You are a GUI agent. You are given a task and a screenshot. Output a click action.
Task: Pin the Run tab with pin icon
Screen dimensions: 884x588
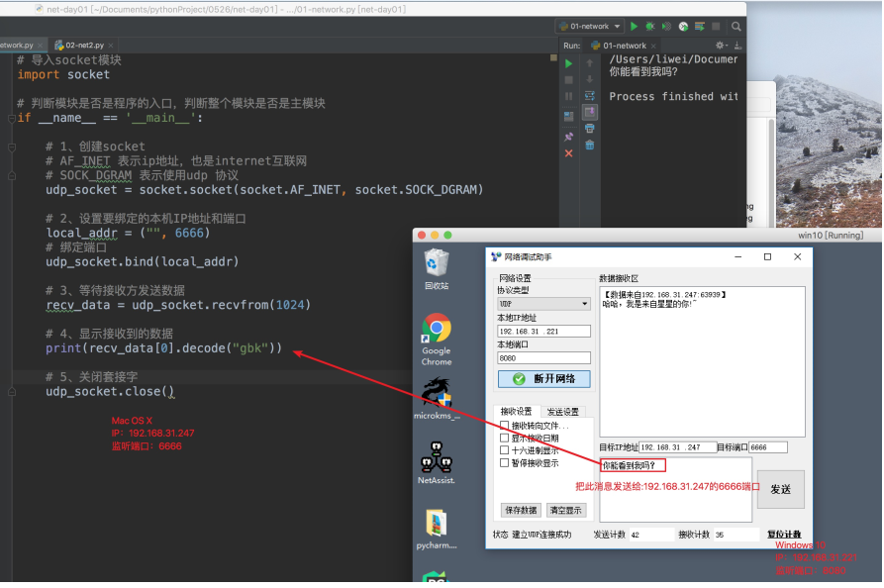pos(568,137)
